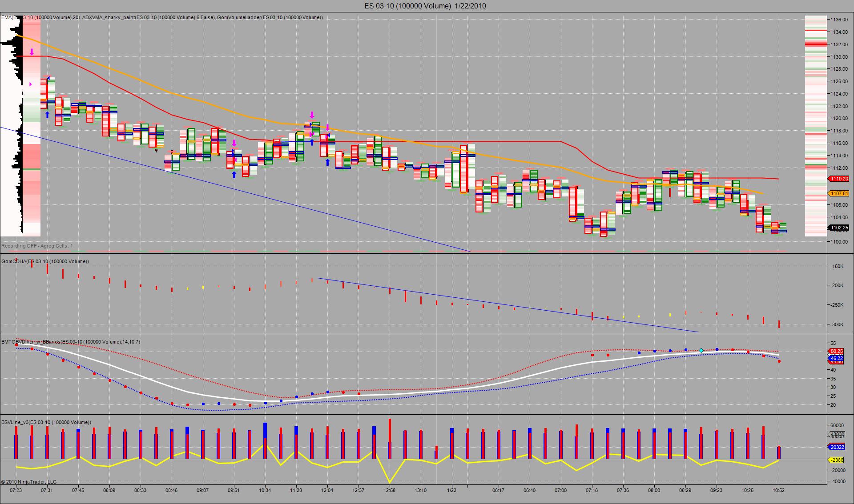
Task: Select the ADXVMA_sharky_paint indicator label
Action: [149, 17]
